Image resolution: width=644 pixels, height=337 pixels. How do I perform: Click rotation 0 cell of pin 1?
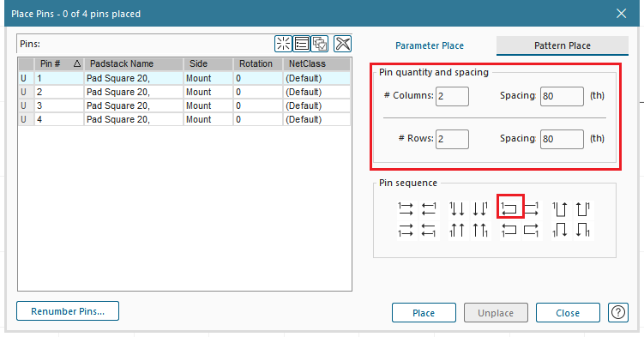[258, 78]
